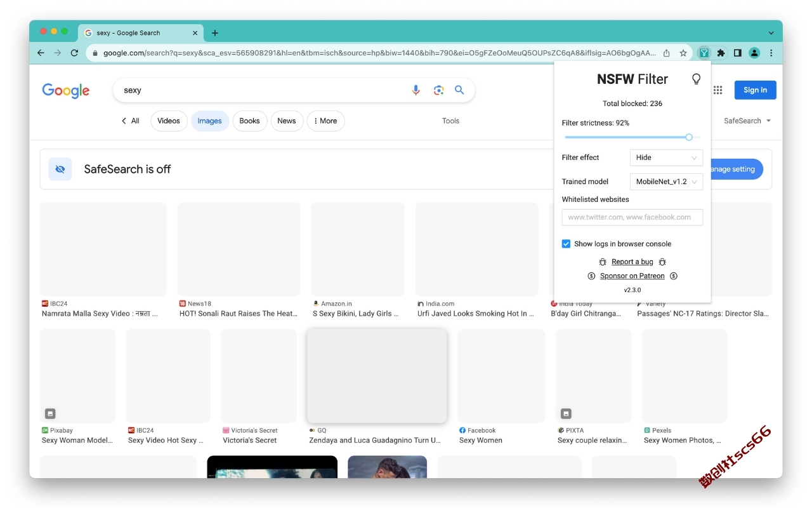Viewport: 812px width, 508px height.
Task: Click the Google logo
Action: click(66, 91)
